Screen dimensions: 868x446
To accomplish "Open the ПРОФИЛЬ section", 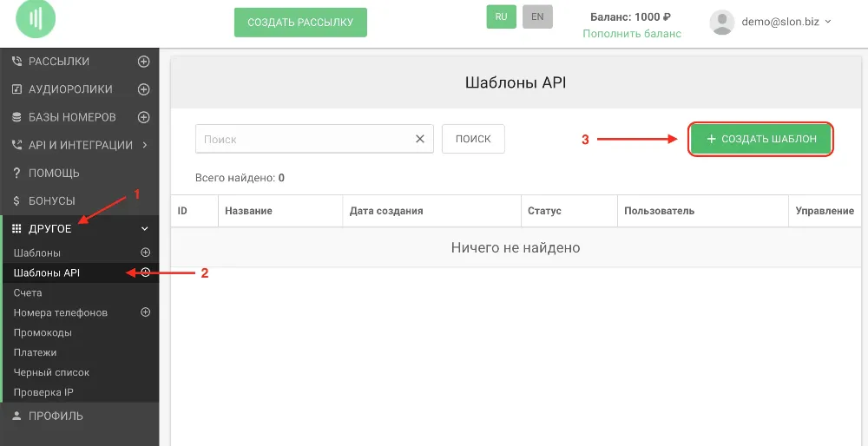I will tap(56, 416).
